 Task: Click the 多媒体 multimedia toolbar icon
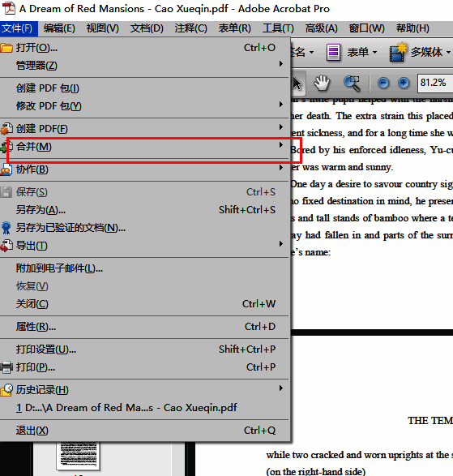[x=398, y=52]
